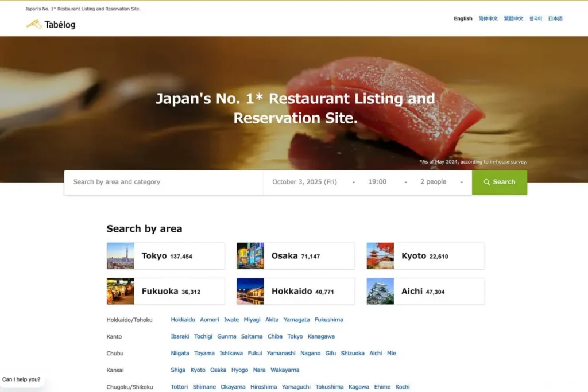This screenshot has height=392, width=588.
Task: Select the Osaka neon street thumbnail
Action: (250, 256)
